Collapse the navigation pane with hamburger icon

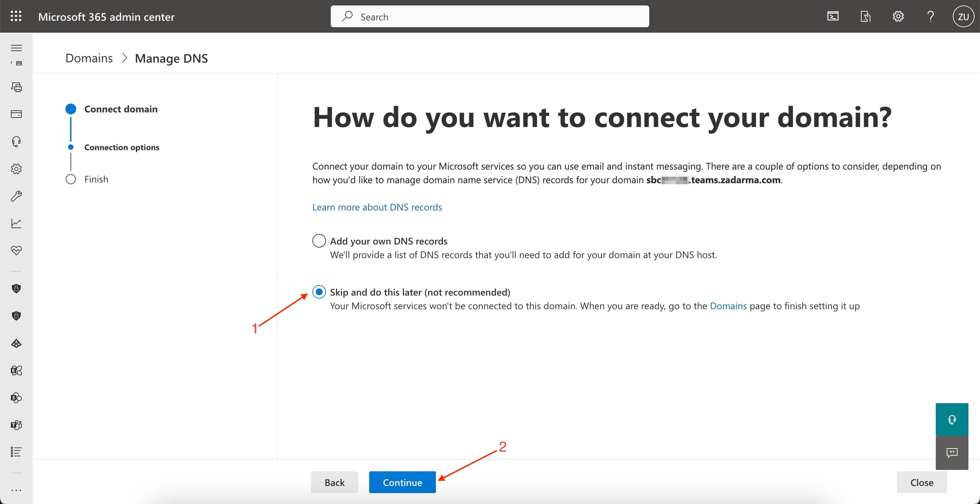tap(16, 48)
